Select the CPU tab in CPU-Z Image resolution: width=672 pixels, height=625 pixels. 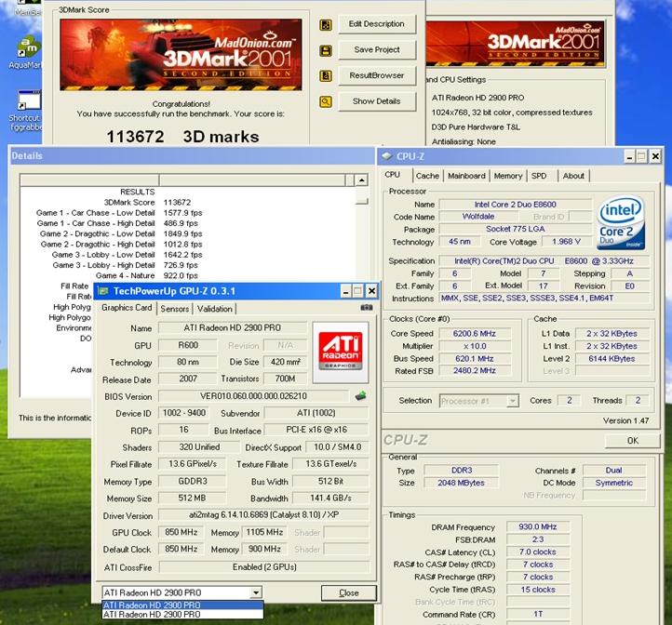[393, 175]
